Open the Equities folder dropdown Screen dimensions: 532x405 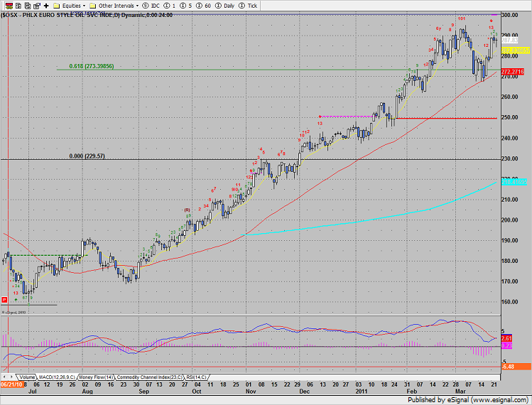coord(70,6)
